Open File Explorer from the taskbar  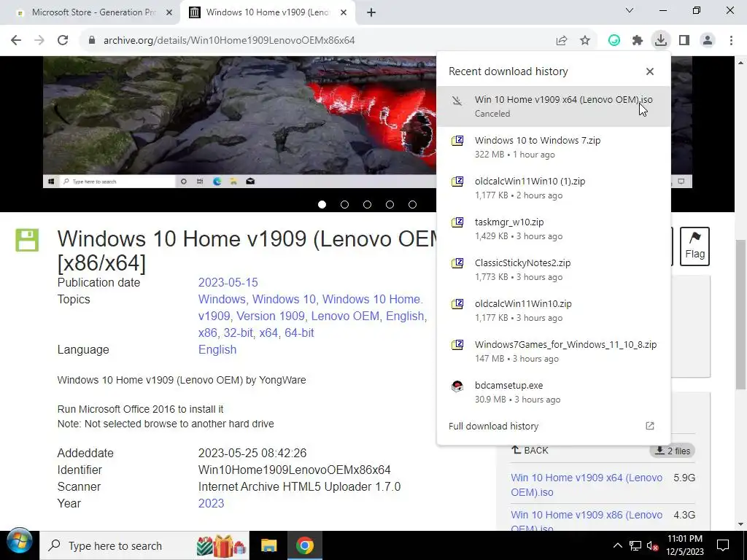pyautogui.click(x=268, y=545)
